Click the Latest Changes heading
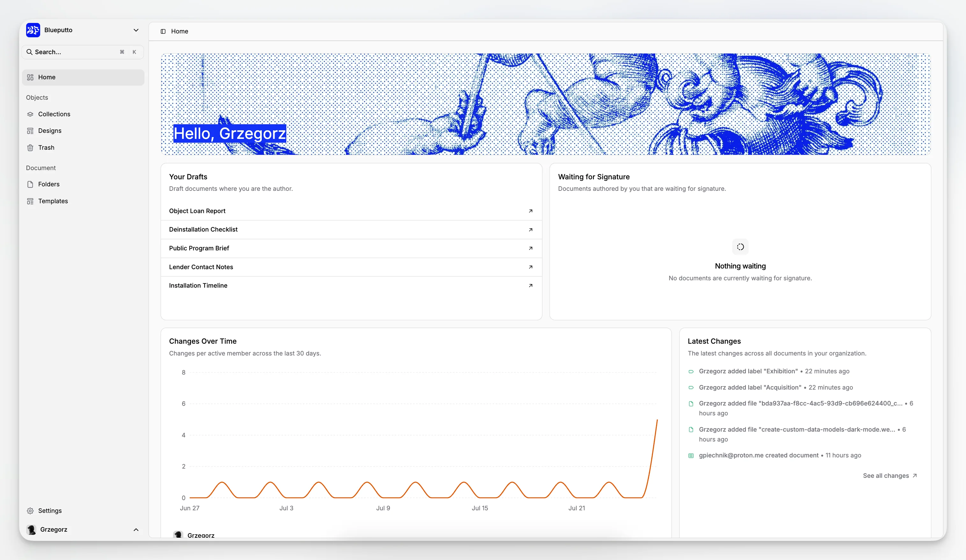966x560 pixels. pyautogui.click(x=714, y=341)
